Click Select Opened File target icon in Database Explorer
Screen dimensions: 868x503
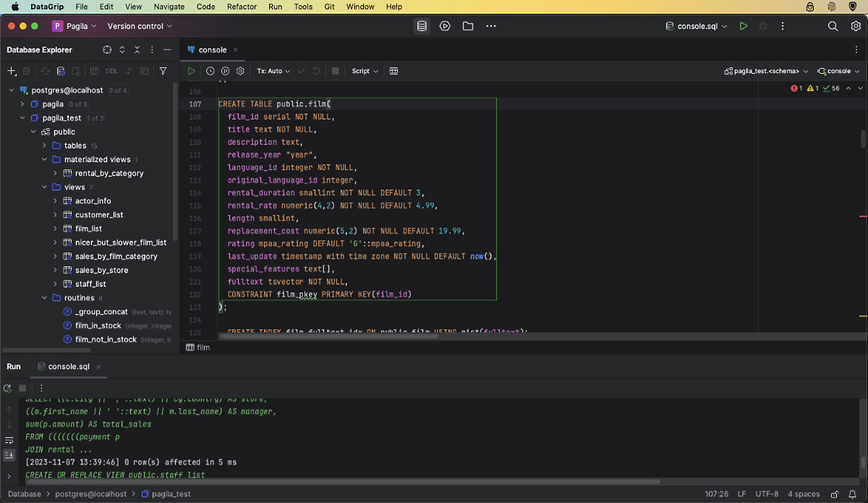[x=107, y=50]
